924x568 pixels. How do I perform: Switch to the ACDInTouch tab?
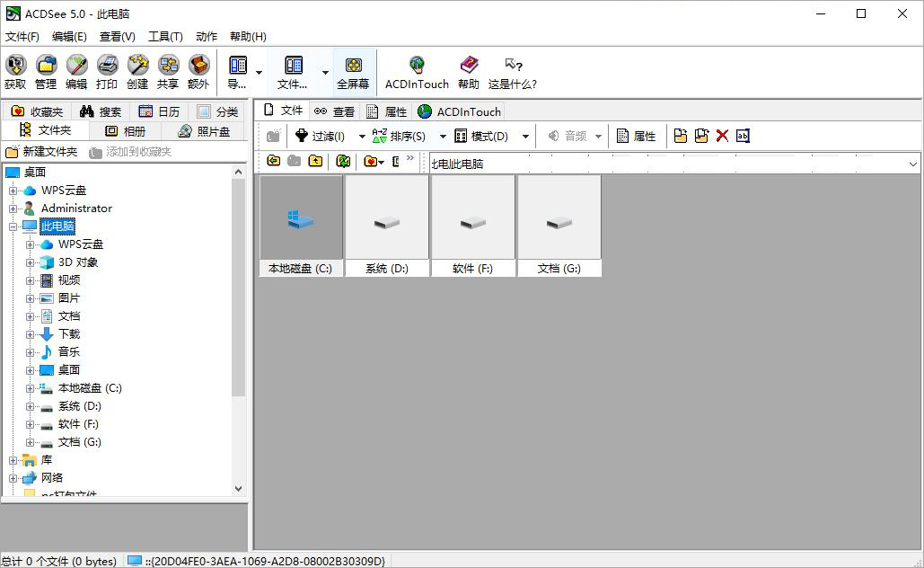459,111
